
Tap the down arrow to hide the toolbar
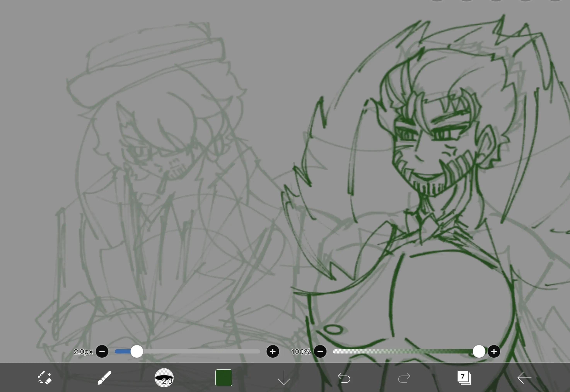284,378
